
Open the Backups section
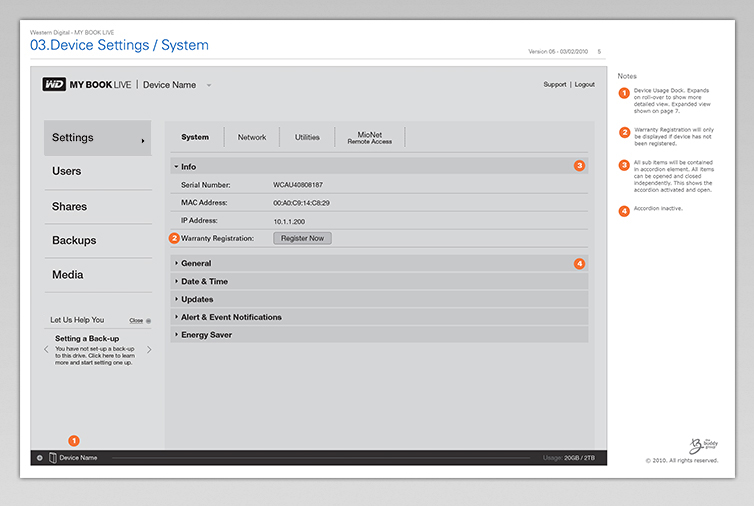point(98,240)
